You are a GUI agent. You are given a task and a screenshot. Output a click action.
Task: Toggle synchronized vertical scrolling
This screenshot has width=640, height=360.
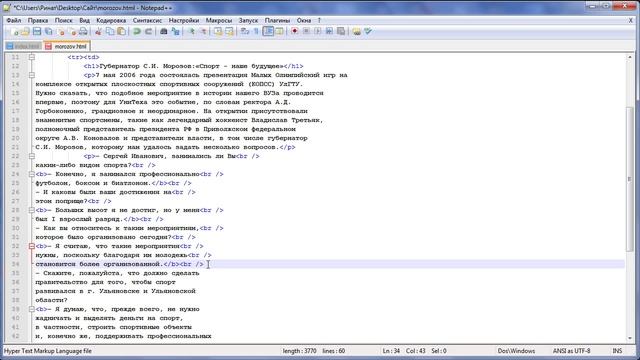coord(218,32)
